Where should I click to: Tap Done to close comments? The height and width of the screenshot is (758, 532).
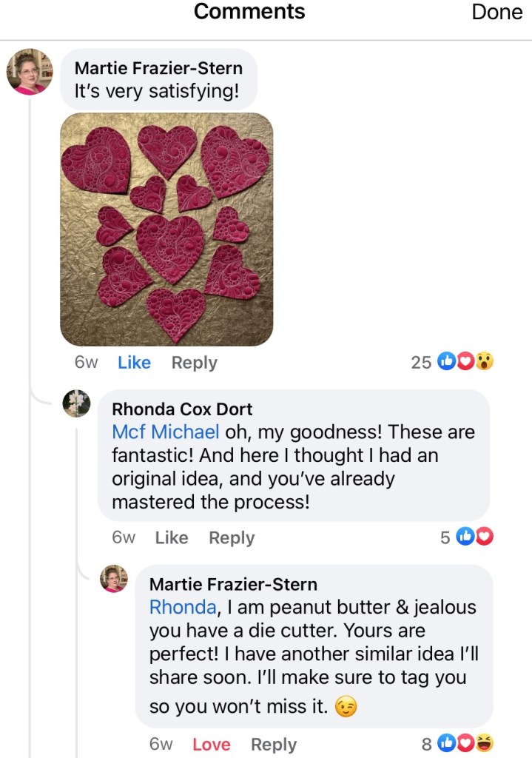496,13
